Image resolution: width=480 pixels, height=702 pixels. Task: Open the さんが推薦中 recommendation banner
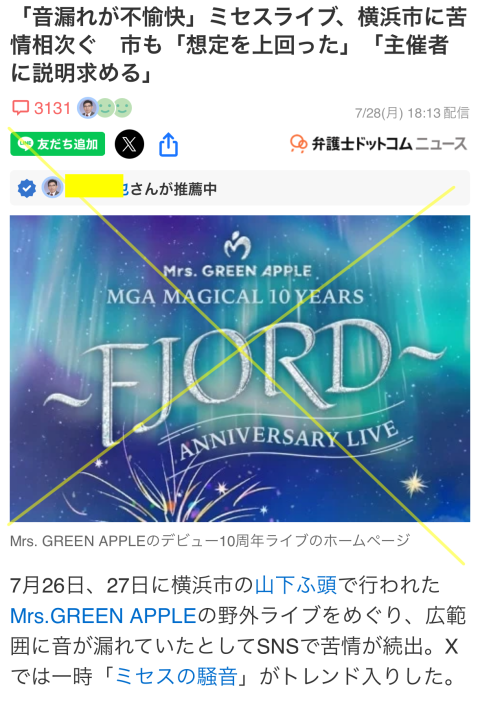[240, 188]
